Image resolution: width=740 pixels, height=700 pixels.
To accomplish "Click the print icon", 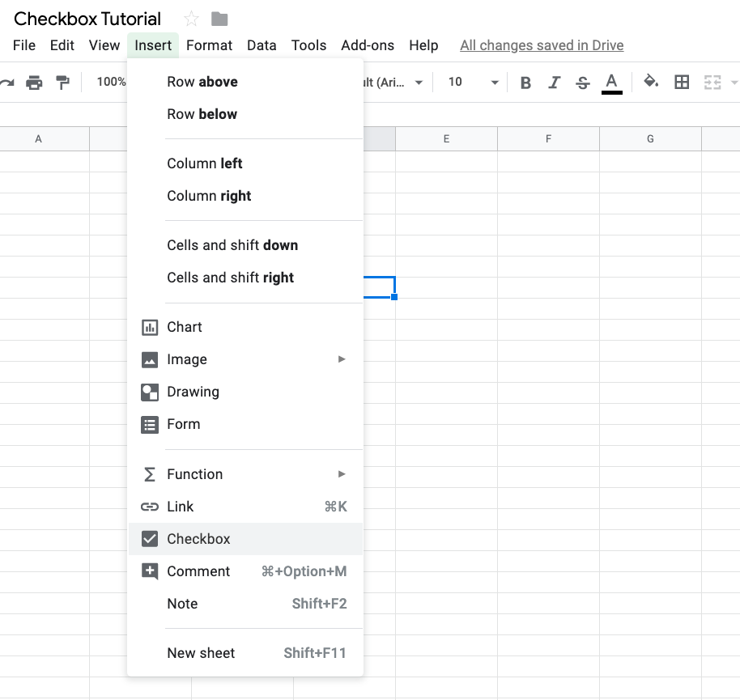I will [x=34, y=83].
